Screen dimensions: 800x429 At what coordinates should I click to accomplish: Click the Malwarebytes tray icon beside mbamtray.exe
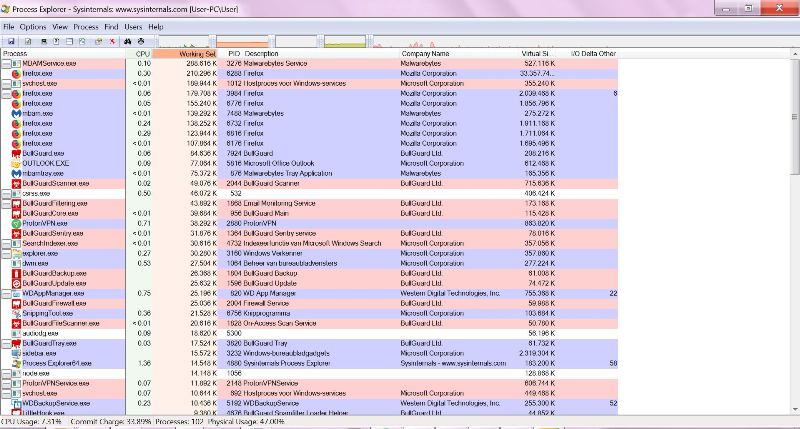click(16, 173)
